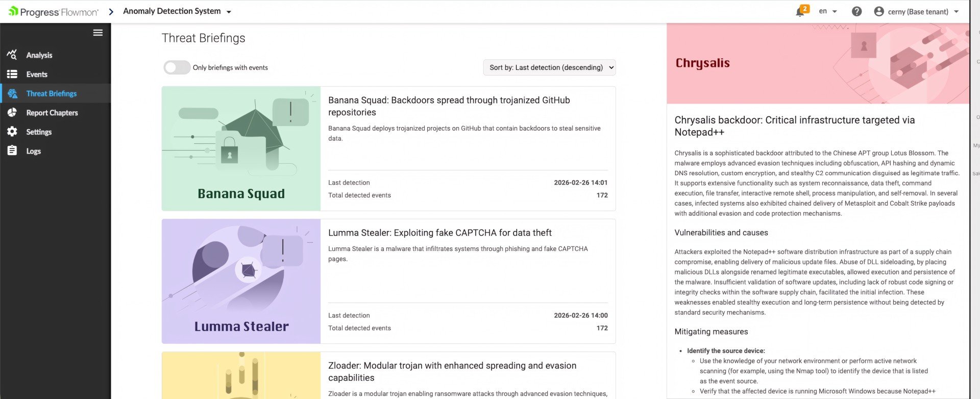Click the Progress Flowmon logo
980x399 pixels.
coord(53,12)
